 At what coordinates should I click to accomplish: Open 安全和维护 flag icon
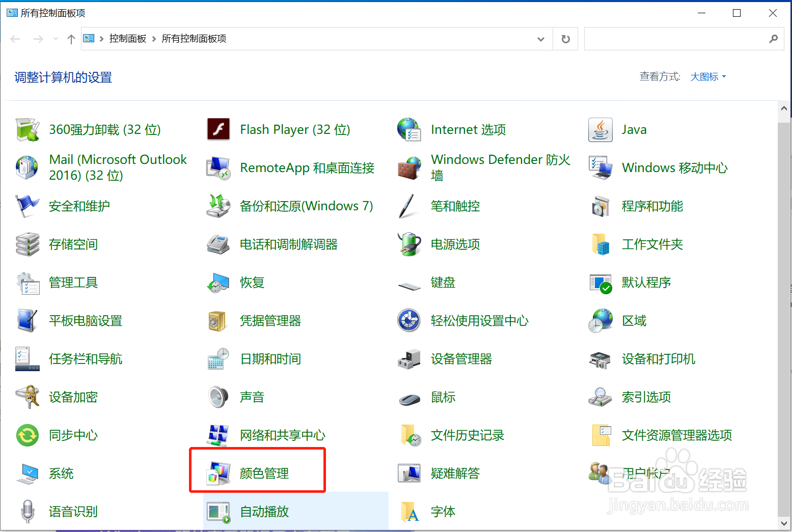[x=28, y=206]
